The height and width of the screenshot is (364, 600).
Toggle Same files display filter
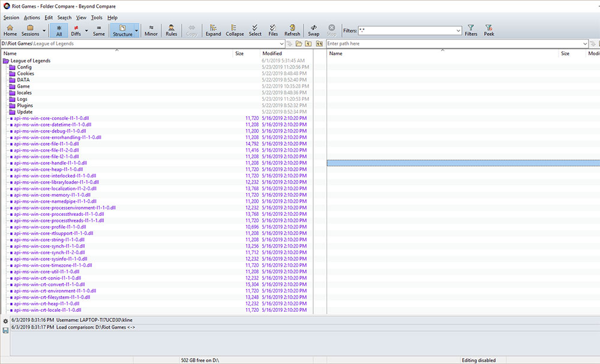(x=99, y=30)
